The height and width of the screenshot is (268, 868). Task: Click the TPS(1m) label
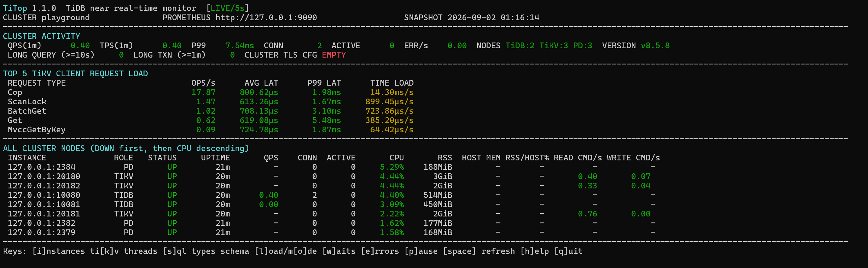[x=116, y=46]
